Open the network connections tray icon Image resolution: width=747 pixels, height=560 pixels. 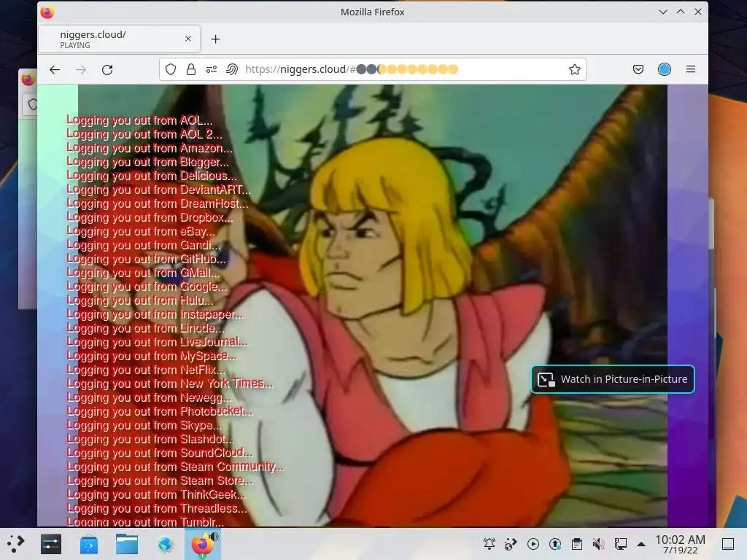621,544
